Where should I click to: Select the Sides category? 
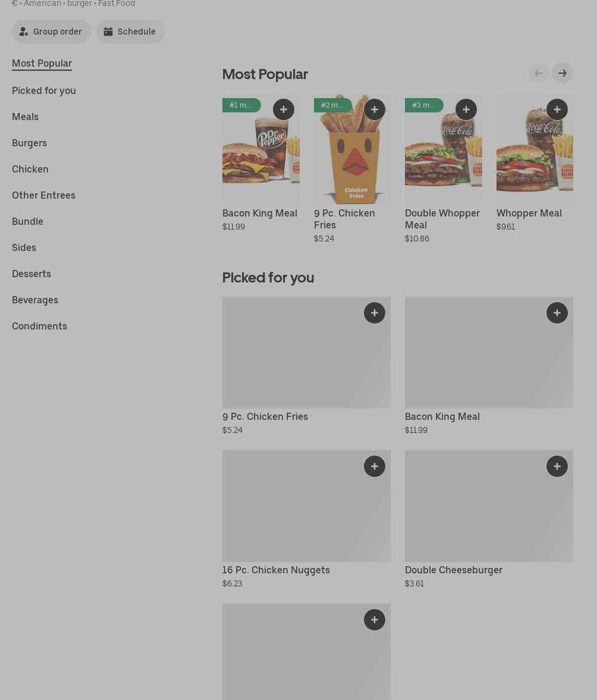click(x=24, y=247)
